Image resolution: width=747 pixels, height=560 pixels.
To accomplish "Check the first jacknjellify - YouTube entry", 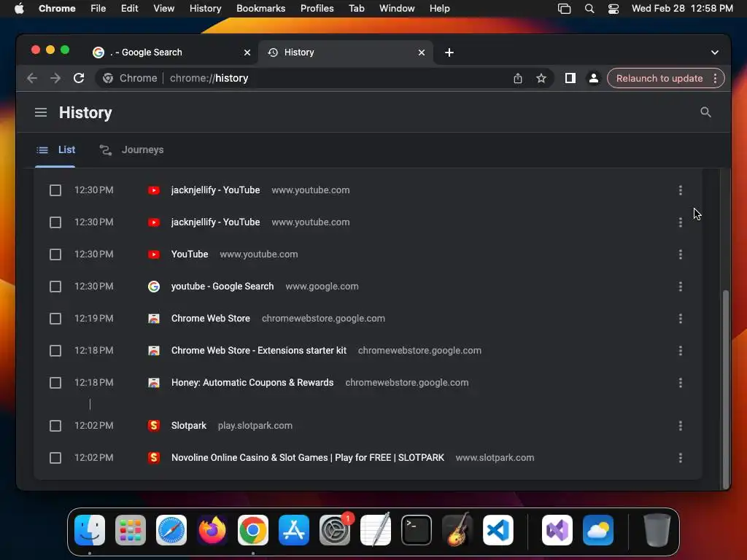I will [x=55, y=190].
